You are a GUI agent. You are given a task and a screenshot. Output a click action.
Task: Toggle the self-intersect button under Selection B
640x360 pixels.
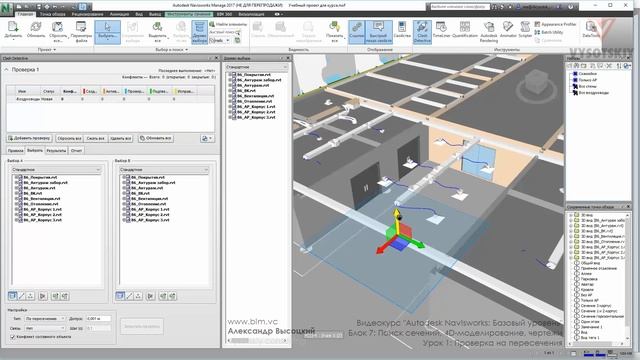(x=151, y=296)
